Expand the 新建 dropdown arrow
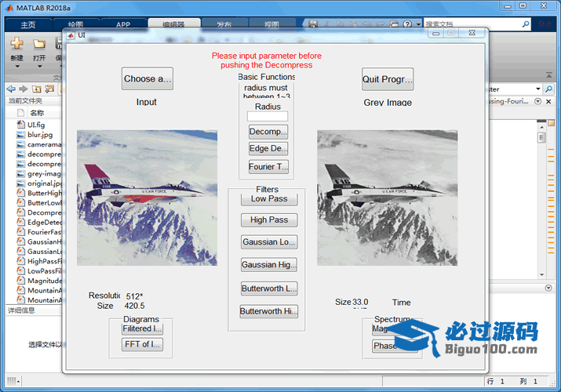 tap(16, 67)
